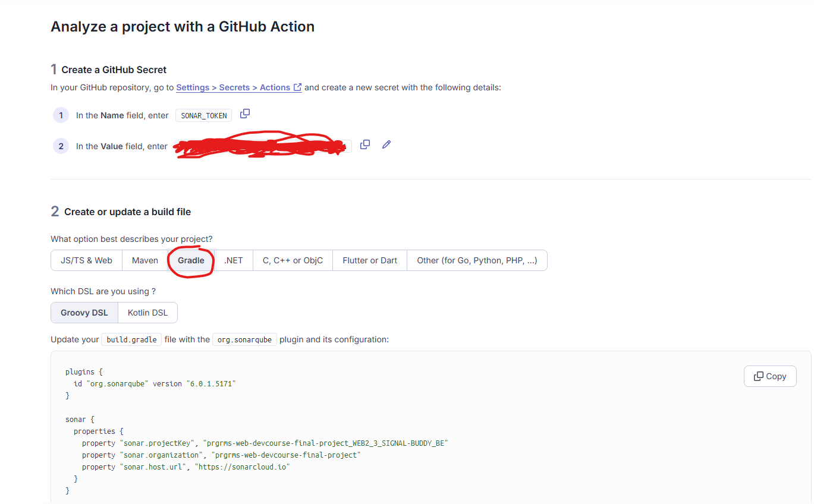Copy the secret value to clipboard
Screen dimensions: 814x504
pos(365,144)
